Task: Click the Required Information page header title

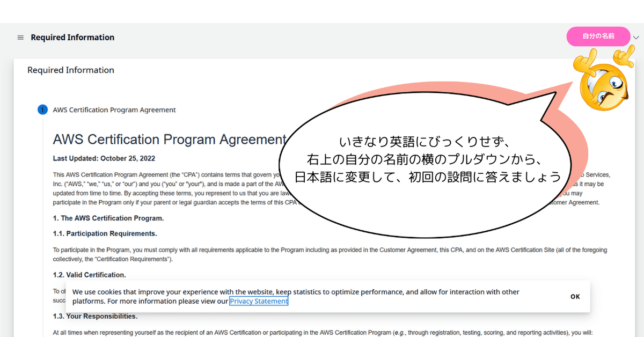Action: (x=72, y=38)
